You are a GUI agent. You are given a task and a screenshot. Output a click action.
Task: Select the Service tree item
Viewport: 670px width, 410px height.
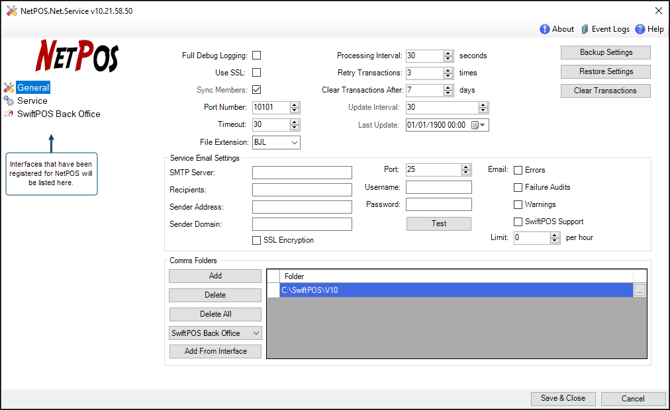(31, 101)
